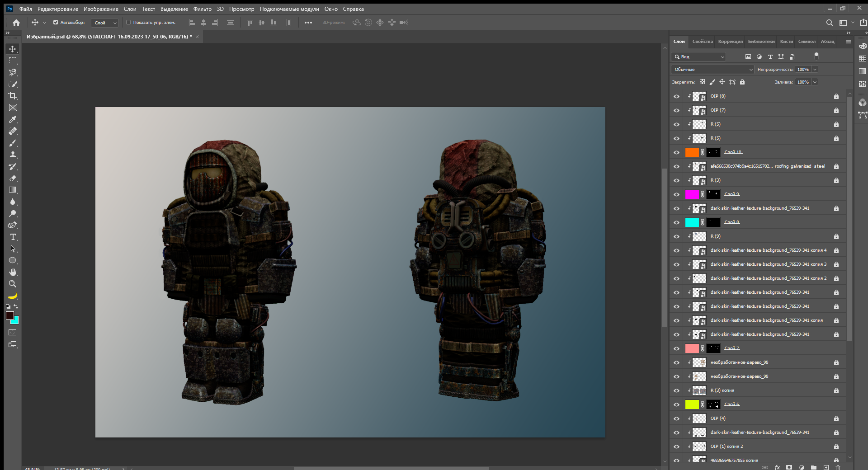Hide the R (9) layer
The width and height of the screenshot is (868, 470).
676,236
